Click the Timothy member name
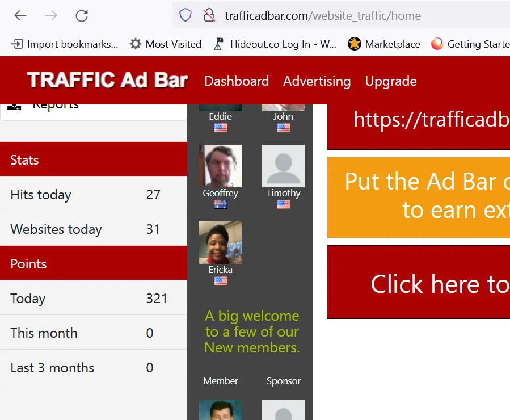 (283, 193)
